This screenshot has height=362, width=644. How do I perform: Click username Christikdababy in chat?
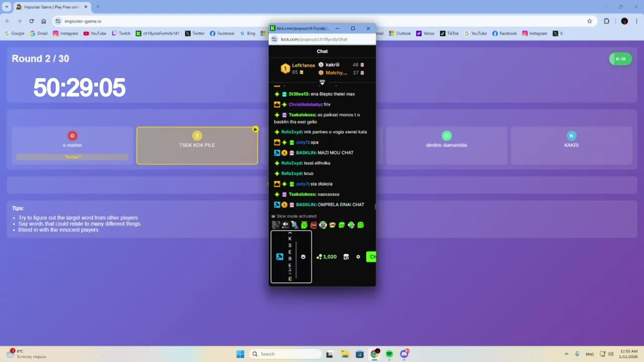(x=305, y=105)
